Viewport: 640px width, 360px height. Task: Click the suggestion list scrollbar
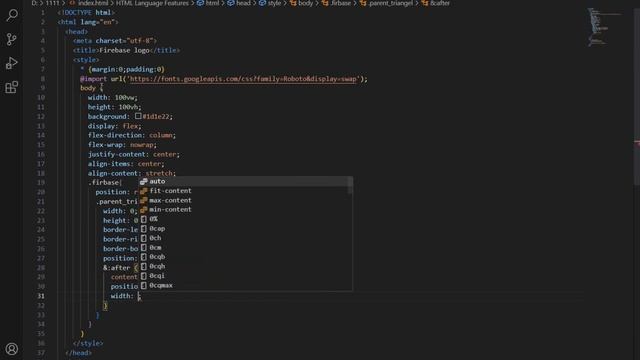click(350, 186)
